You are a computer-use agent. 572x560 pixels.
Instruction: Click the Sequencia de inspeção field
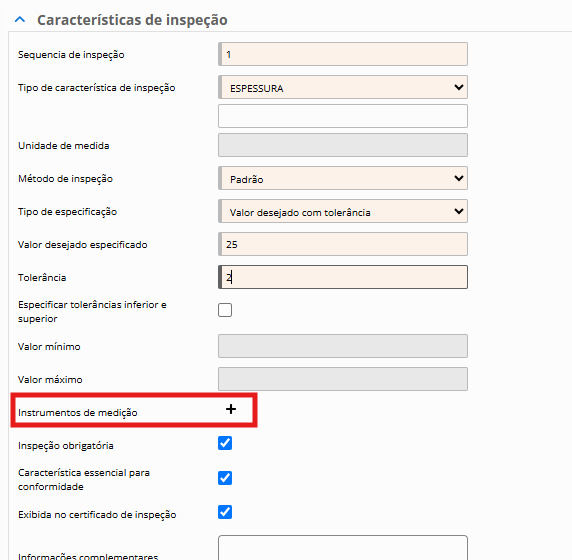tap(343, 54)
